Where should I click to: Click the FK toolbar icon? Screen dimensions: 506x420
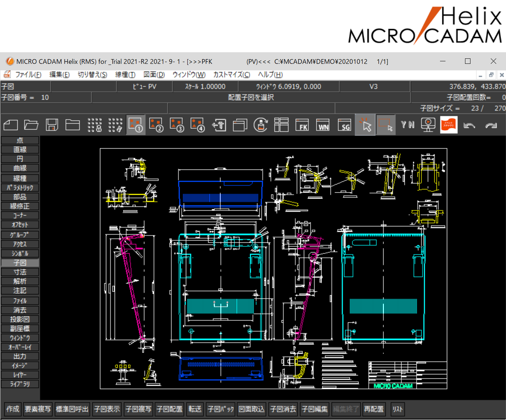pyautogui.click(x=302, y=125)
